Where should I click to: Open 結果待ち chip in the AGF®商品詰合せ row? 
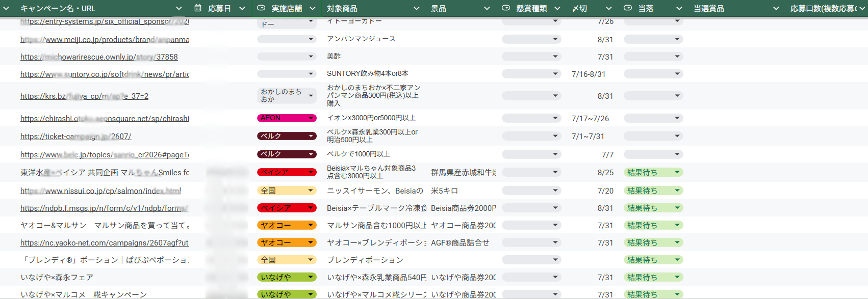click(653, 242)
